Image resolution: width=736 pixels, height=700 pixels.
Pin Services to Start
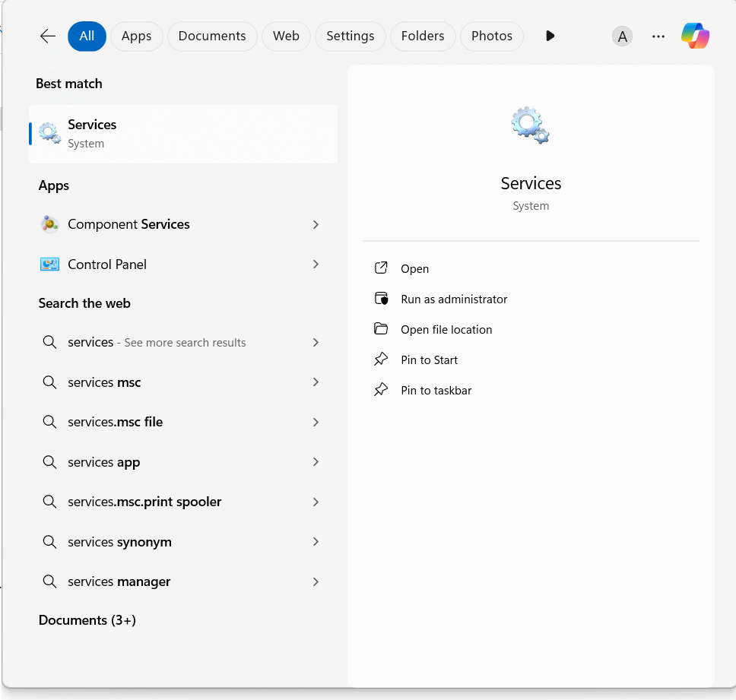(x=429, y=360)
